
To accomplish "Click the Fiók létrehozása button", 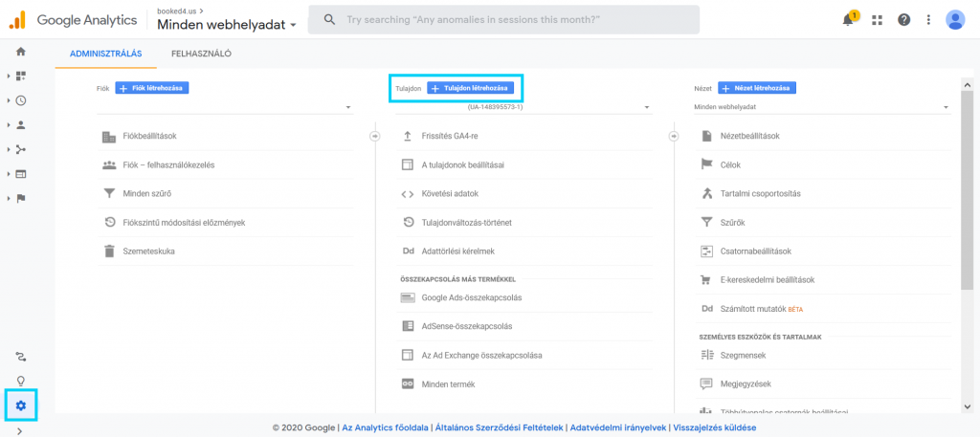I will (x=152, y=88).
